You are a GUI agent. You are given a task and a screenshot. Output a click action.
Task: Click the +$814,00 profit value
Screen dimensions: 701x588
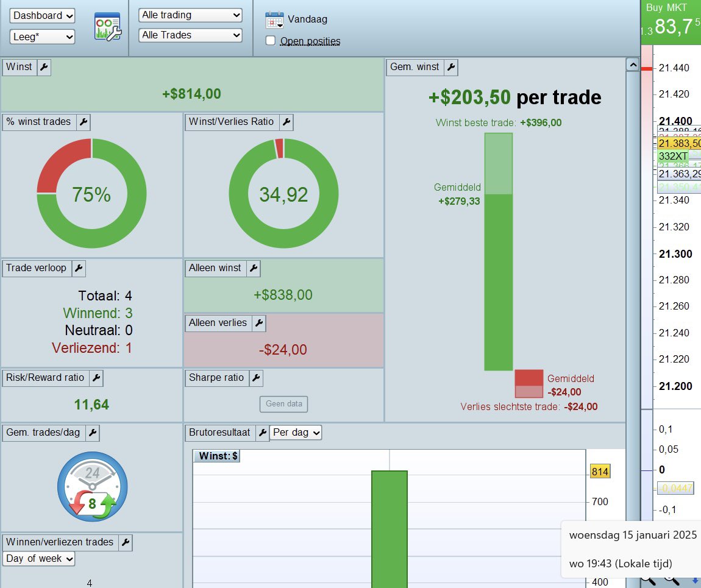[x=191, y=94]
